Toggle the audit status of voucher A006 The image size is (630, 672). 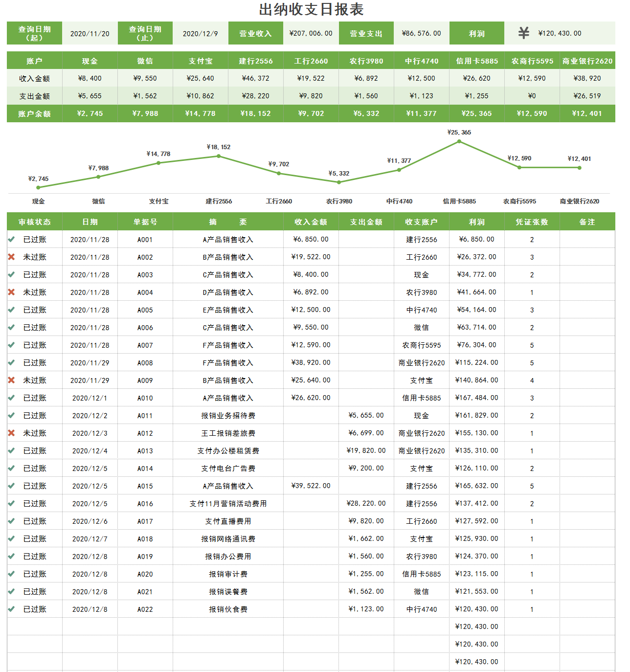point(11,327)
